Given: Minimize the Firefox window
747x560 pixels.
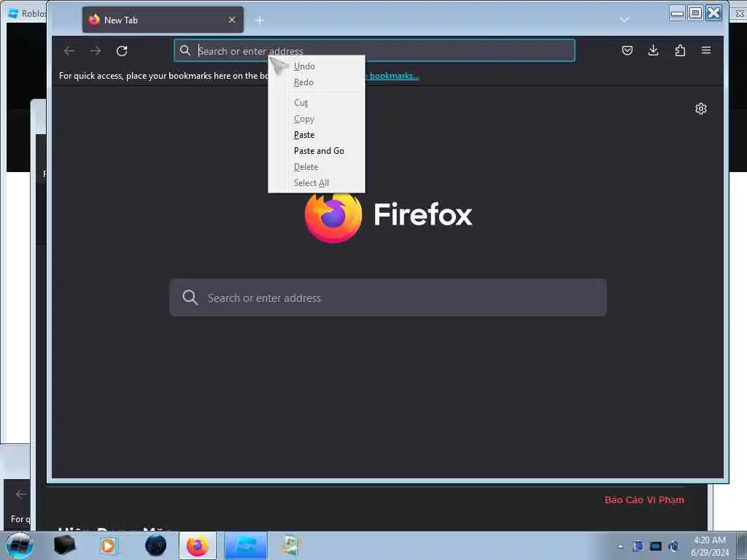Looking at the screenshot, I should click(x=677, y=13).
